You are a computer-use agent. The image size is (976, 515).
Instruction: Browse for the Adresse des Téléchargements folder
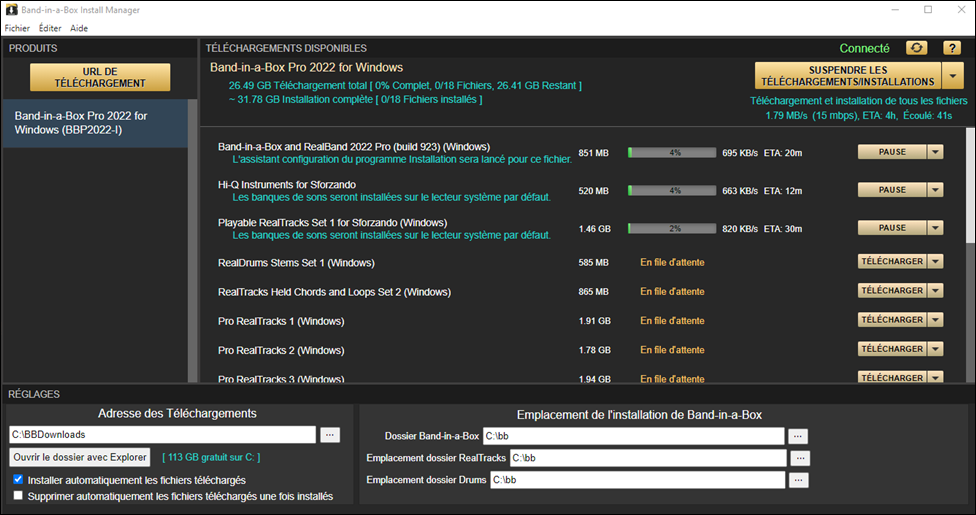tap(330, 435)
